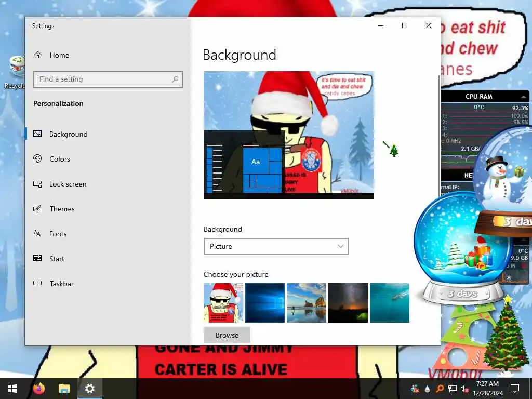Screen dimensions: 532x399
Task: Maximize the Settings window
Action: (x=404, y=26)
